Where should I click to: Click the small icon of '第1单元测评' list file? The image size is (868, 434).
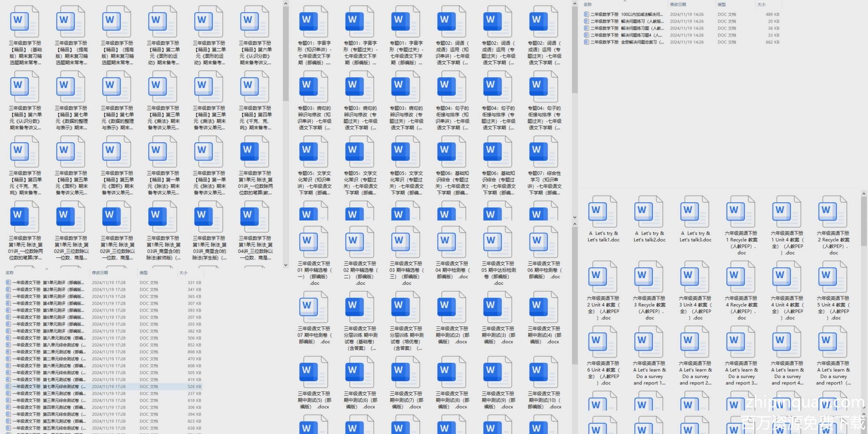click(x=8, y=283)
